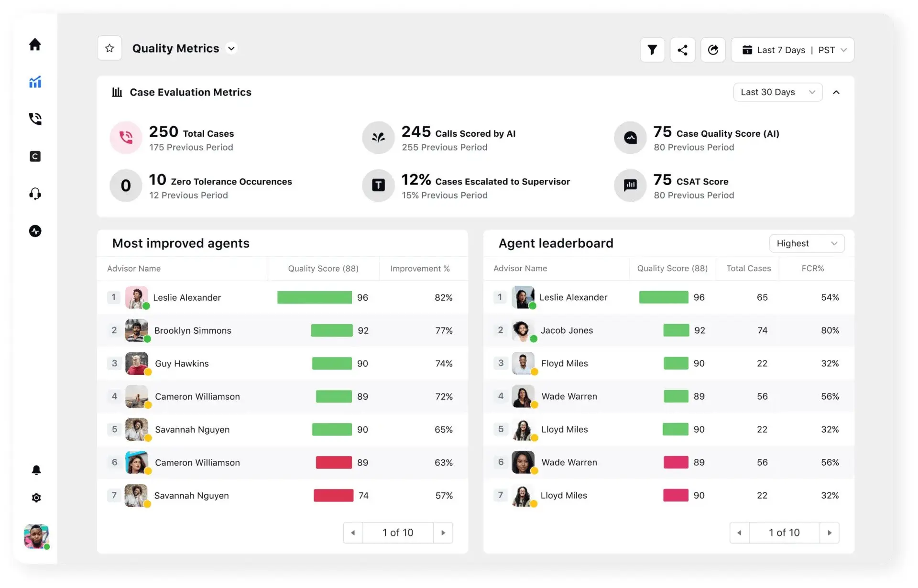The height and width of the screenshot is (588, 918).
Task: Star the Quality Metrics report
Action: [x=109, y=48]
